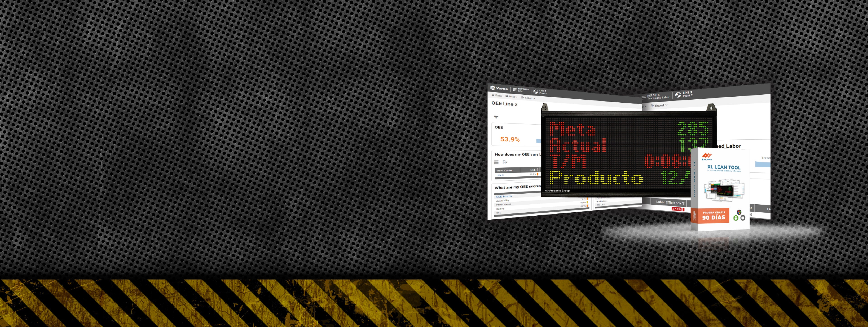This screenshot has width=868, height=327.
Task: Select the OEE Scores row header
Action: 504,196
